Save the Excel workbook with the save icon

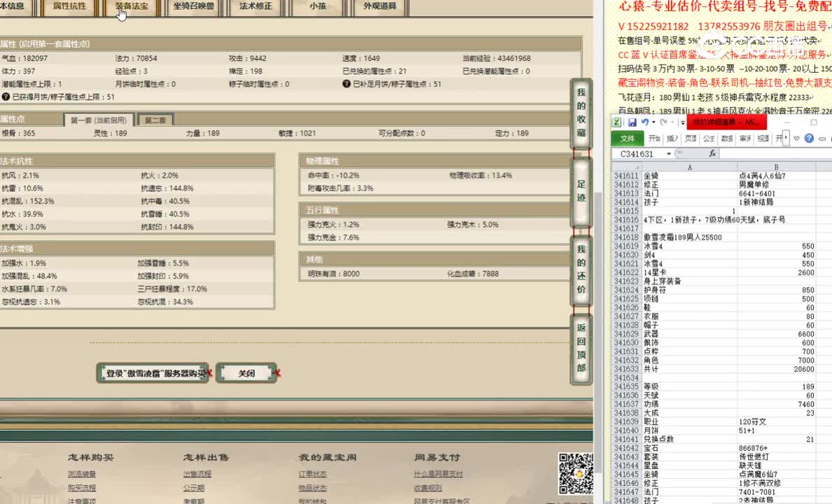(x=632, y=122)
